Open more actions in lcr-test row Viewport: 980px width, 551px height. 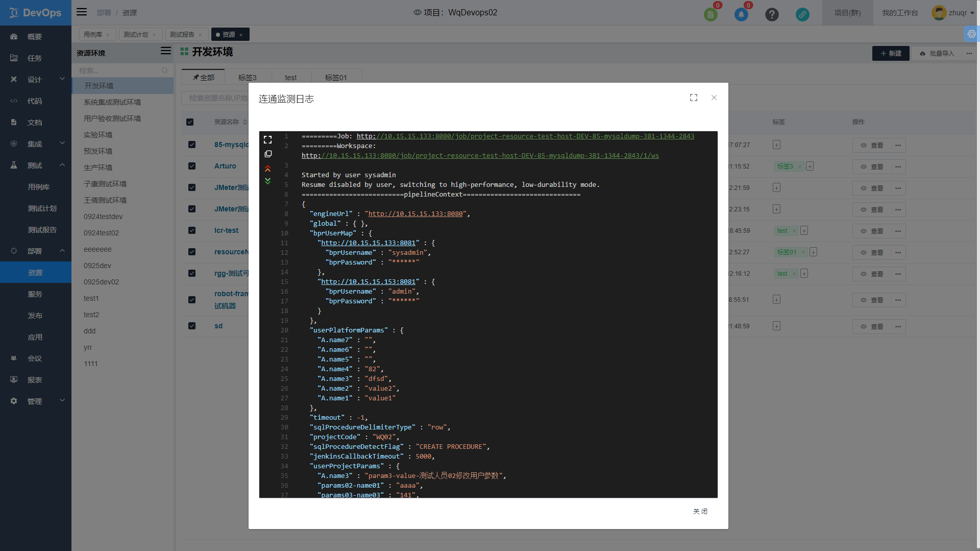tap(898, 231)
